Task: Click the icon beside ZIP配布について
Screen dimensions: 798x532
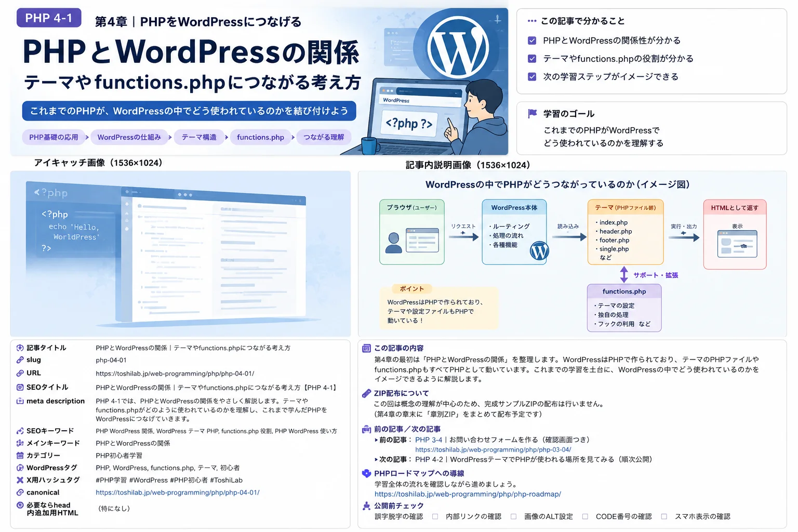Action: click(366, 393)
